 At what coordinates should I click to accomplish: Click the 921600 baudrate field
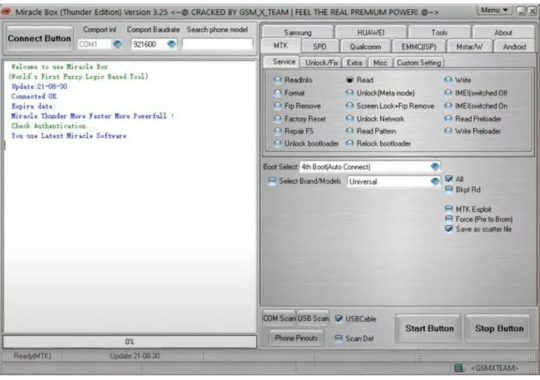[x=149, y=44]
